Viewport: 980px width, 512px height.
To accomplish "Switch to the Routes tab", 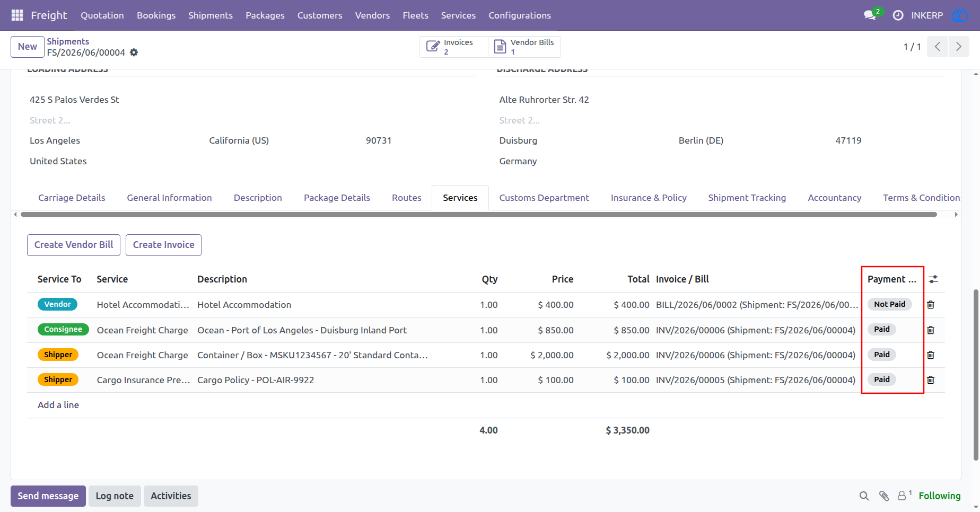I will pos(407,198).
